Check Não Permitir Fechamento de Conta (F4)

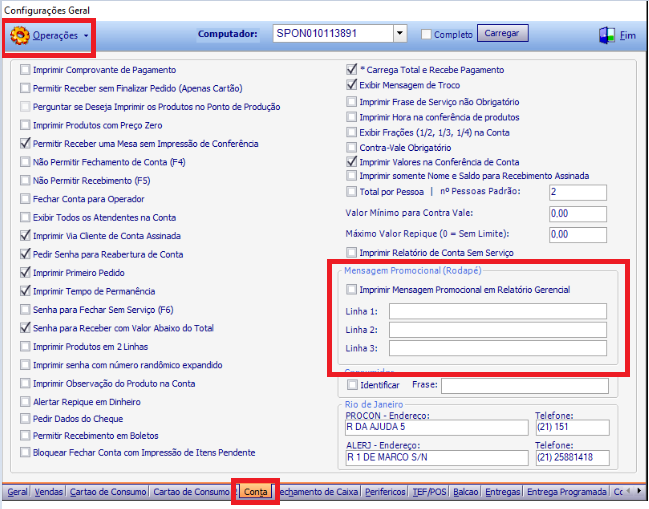[x=25, y=162]
